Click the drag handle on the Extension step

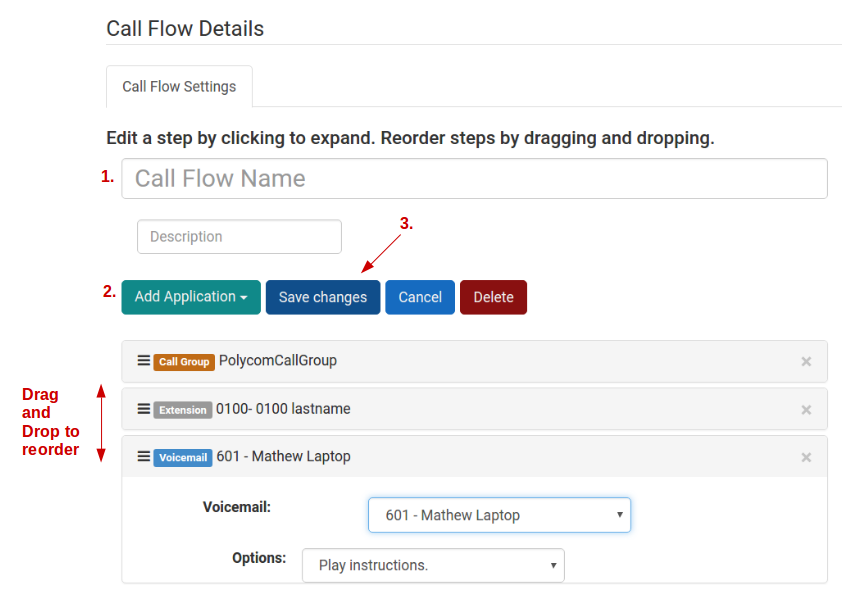[141, 409]
